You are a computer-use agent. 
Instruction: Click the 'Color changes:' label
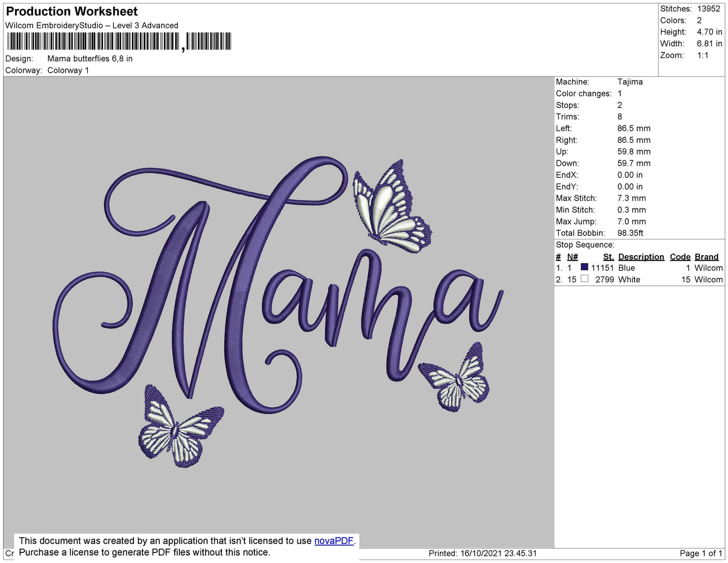[x=583, y=93]
